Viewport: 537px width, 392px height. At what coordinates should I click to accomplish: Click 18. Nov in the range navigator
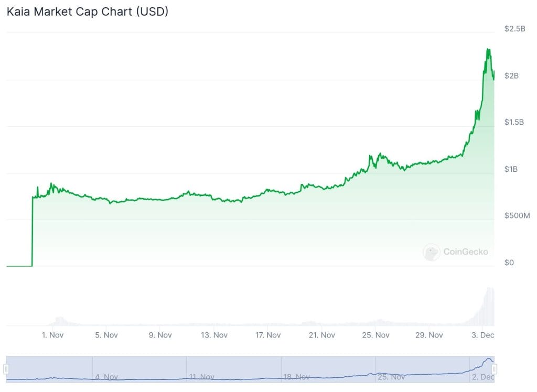pyautogui.click(x=297, y=377)
